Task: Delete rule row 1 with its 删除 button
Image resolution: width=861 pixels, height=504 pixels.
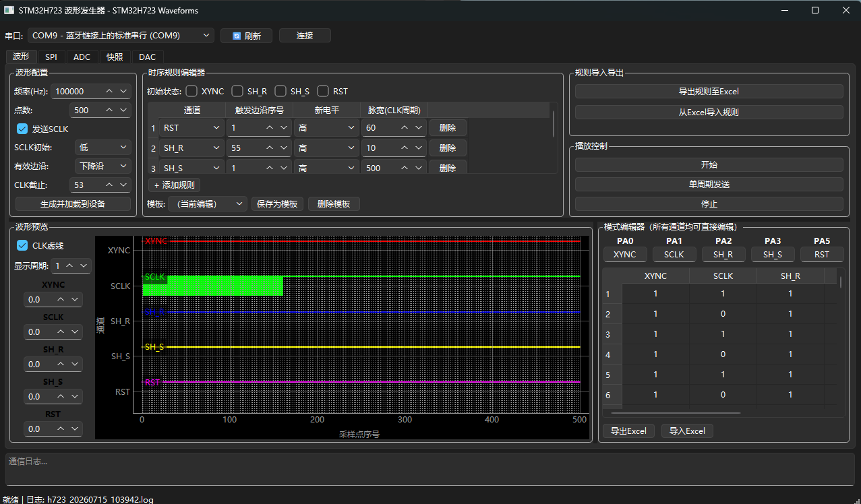Action: pyautogui.click(x=448, y=127)
